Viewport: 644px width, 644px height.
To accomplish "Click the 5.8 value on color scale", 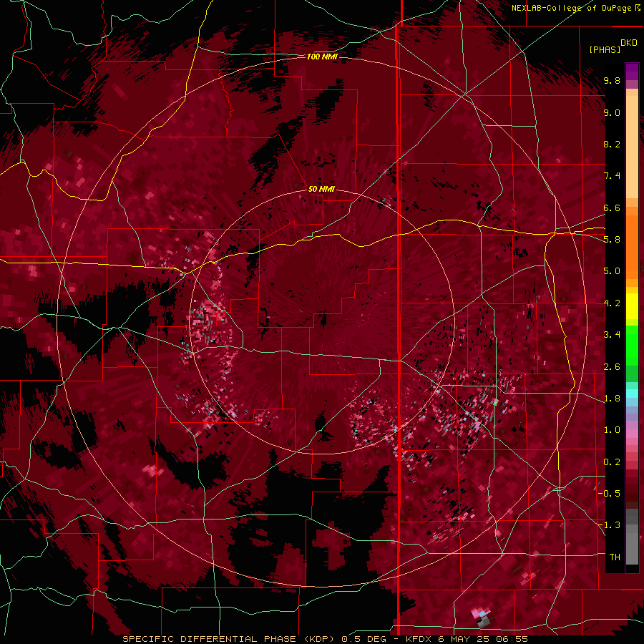I will point(612,240).
